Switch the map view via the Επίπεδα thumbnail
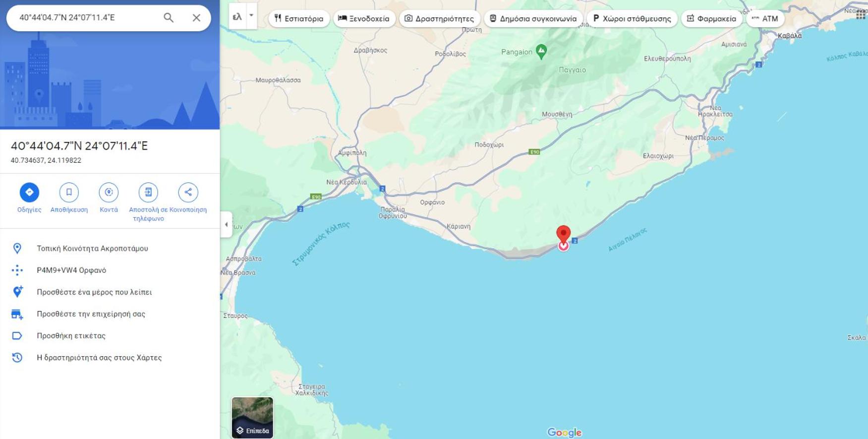This screenshot has width=868, height=439. [x=252, y=418]
